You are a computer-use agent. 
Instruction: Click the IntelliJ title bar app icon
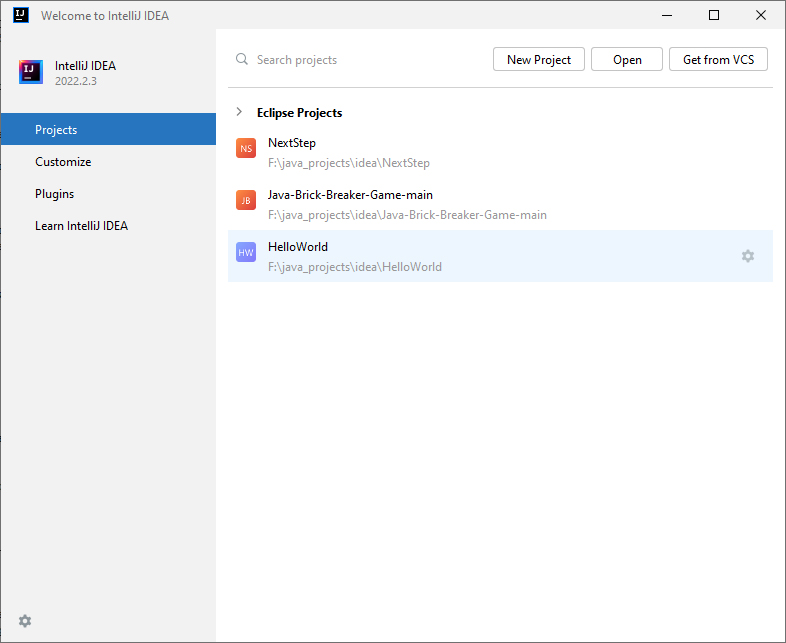click(x=21, y=15)
